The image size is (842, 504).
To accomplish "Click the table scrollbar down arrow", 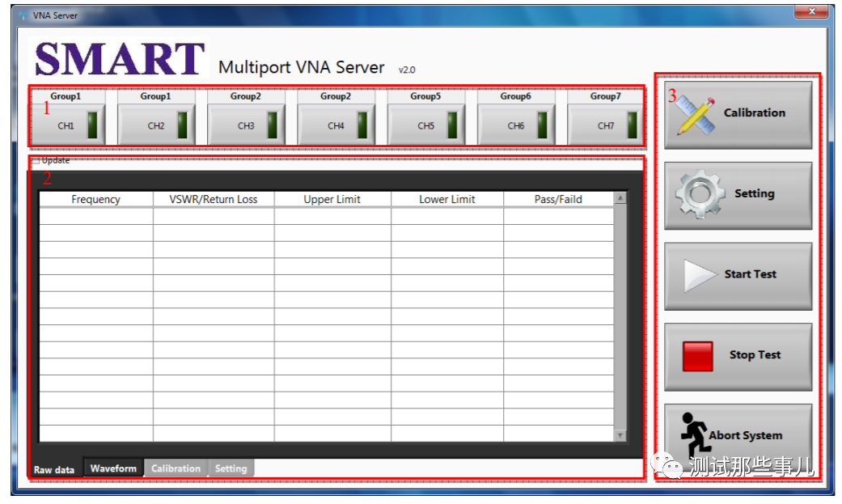I will (620, 435).
